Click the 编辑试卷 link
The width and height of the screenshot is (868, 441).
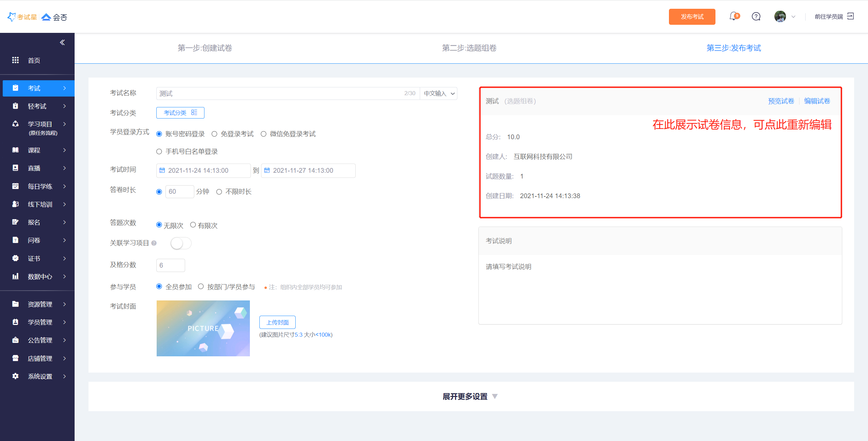[817, 101]
